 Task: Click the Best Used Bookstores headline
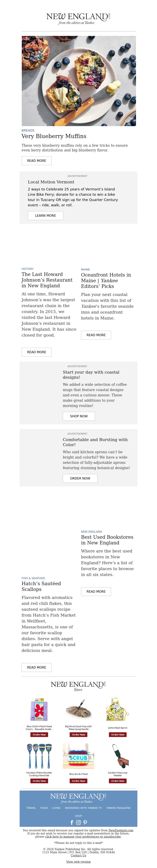click(x=107, y=540)
